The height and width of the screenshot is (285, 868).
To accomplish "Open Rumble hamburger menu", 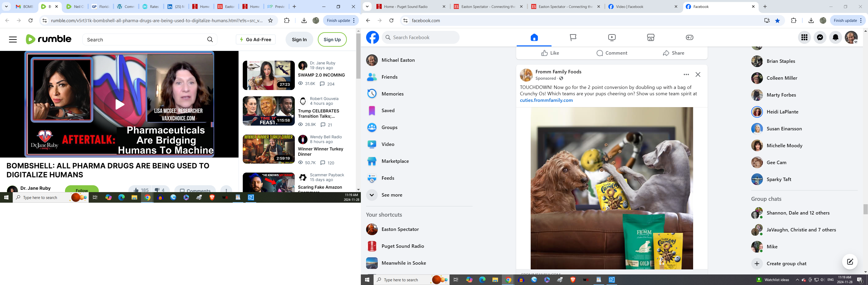I will 13,40.
